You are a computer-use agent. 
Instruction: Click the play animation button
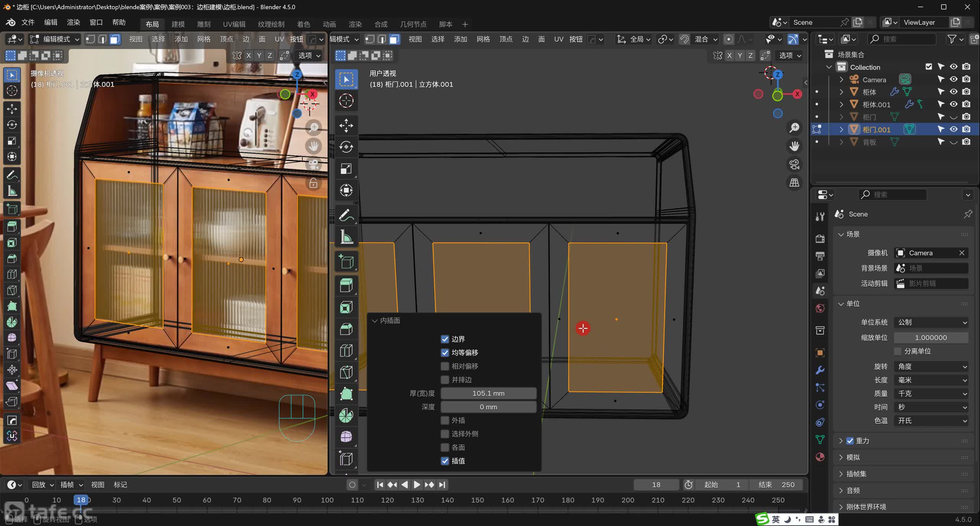(x=416, y=485)
